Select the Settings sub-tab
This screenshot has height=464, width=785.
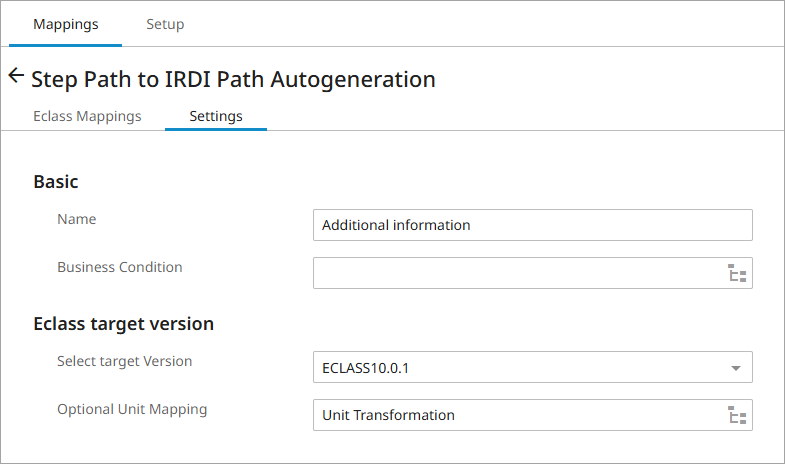tap(216, 116)
